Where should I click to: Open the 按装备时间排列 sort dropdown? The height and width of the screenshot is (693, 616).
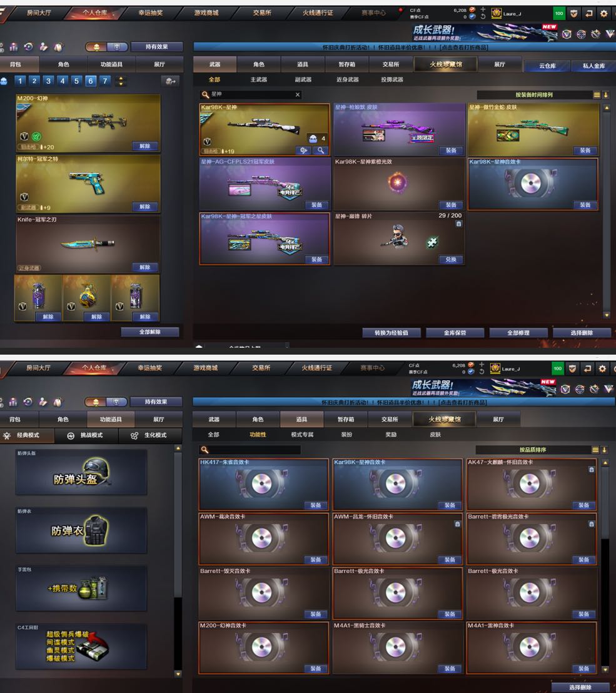(x=533, y=95)
